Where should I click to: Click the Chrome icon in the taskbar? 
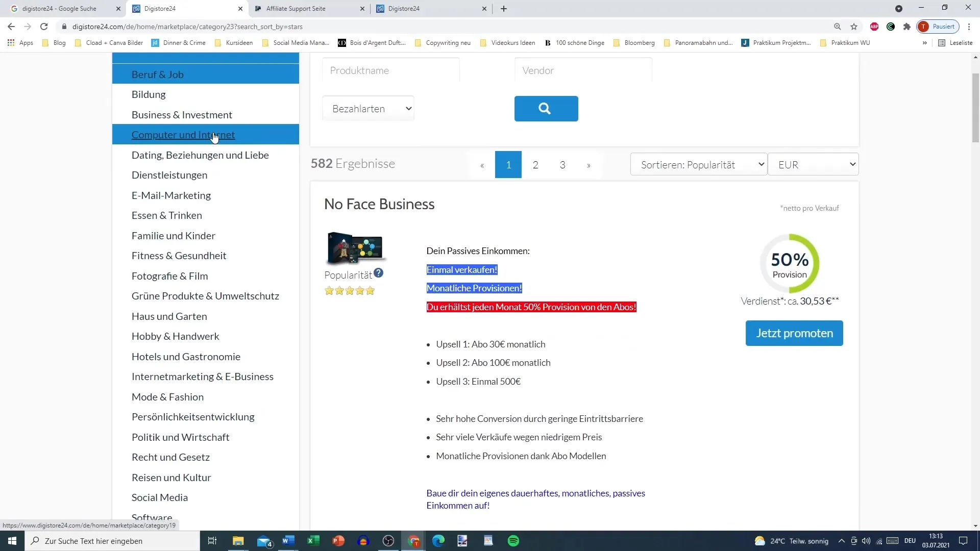click(413, 541)
